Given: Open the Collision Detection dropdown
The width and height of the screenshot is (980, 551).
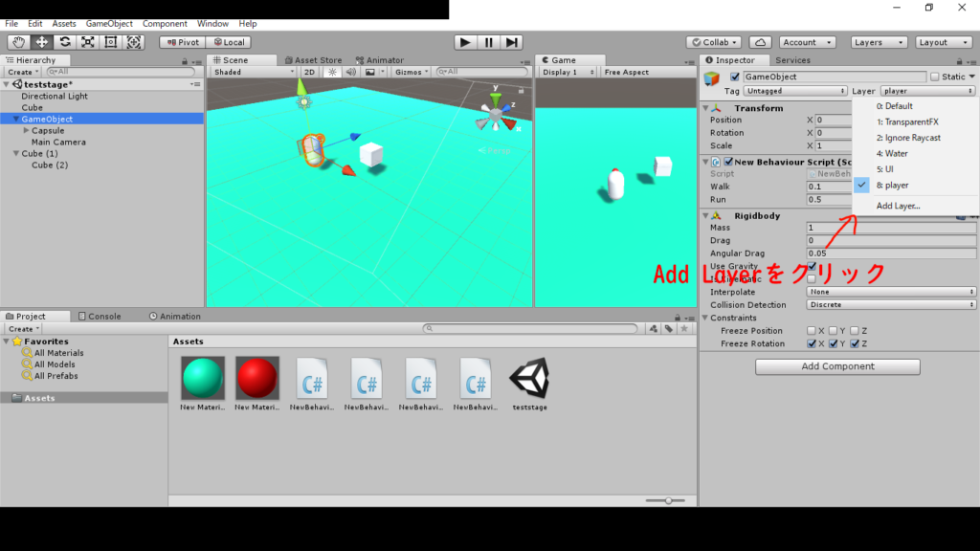Looking at the screenshot, I should pyautogui.click(x=890, y=305).
